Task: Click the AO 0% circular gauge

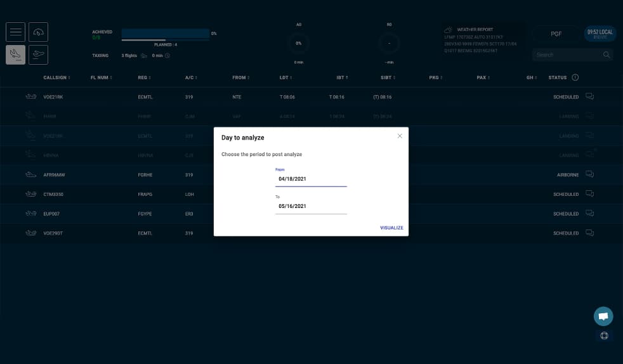Action: (x=298, y=43)
